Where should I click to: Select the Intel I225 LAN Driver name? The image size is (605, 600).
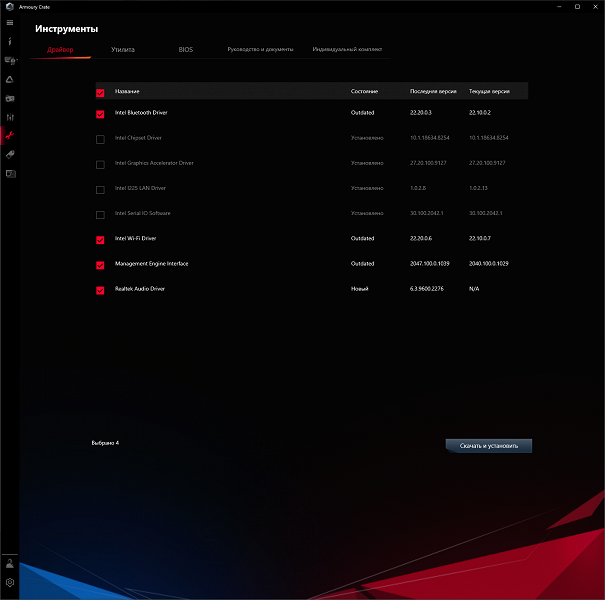coord(140,188)
